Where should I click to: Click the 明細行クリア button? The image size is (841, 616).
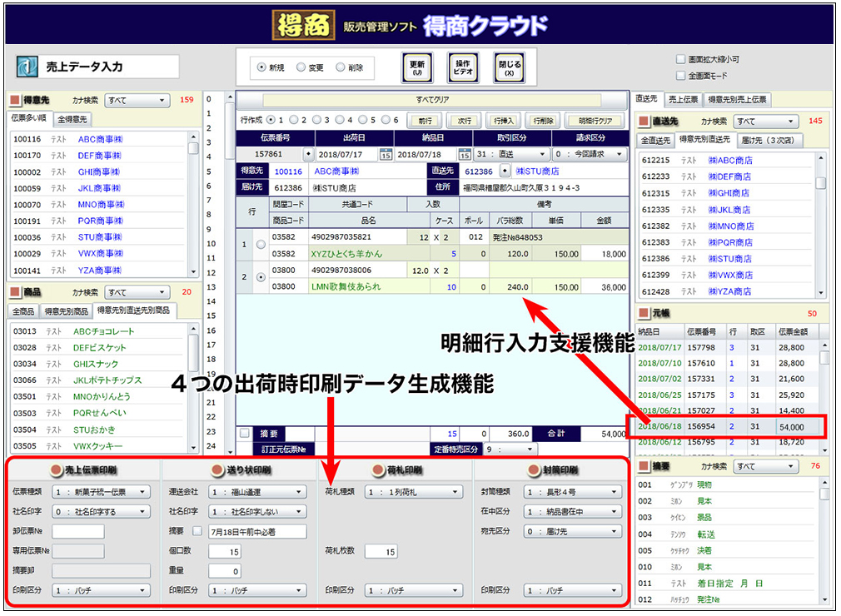pos(595,121)
